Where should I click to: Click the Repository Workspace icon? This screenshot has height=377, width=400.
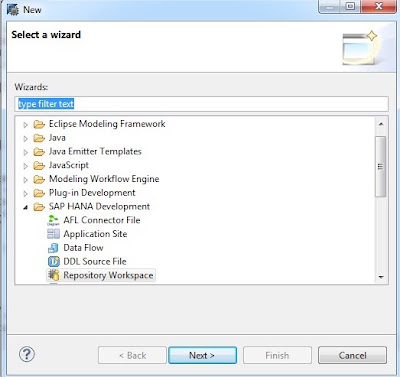[53, 275]
